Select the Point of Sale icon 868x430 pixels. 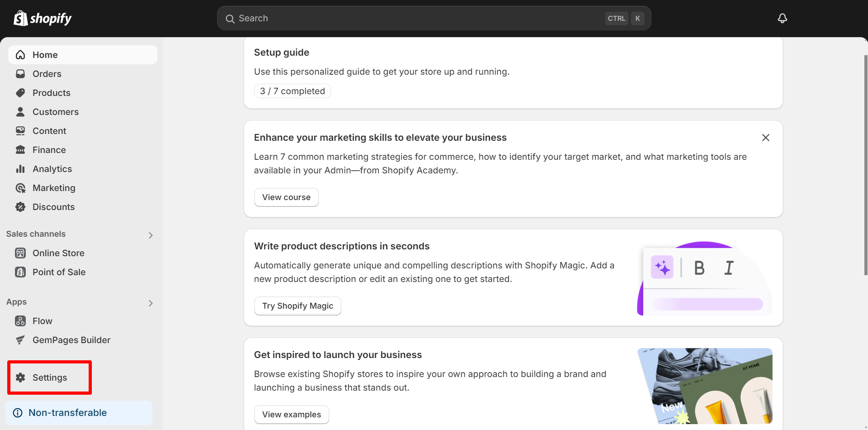[x=20, y=272]
